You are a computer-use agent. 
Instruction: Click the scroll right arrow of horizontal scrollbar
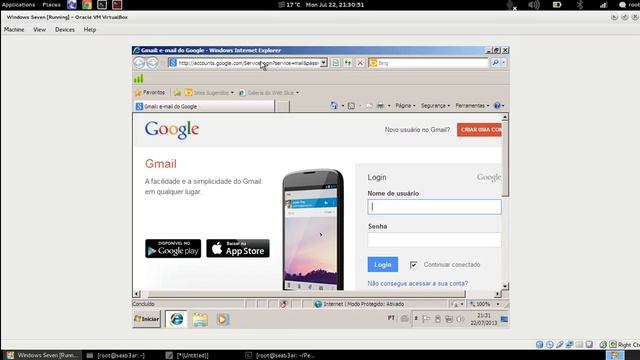click(x=498, y=294)
